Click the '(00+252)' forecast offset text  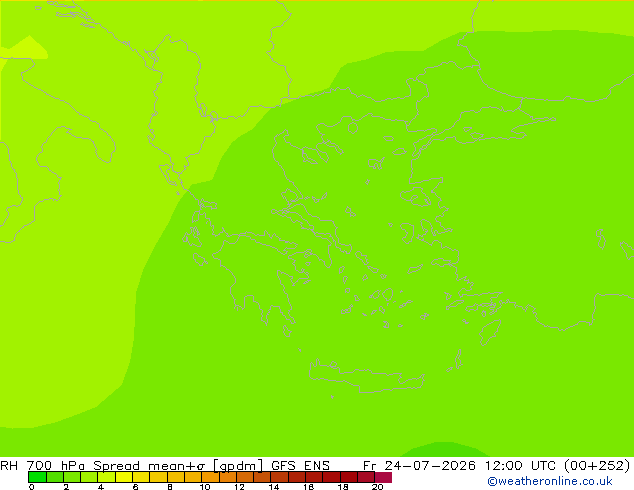(597, 465)
